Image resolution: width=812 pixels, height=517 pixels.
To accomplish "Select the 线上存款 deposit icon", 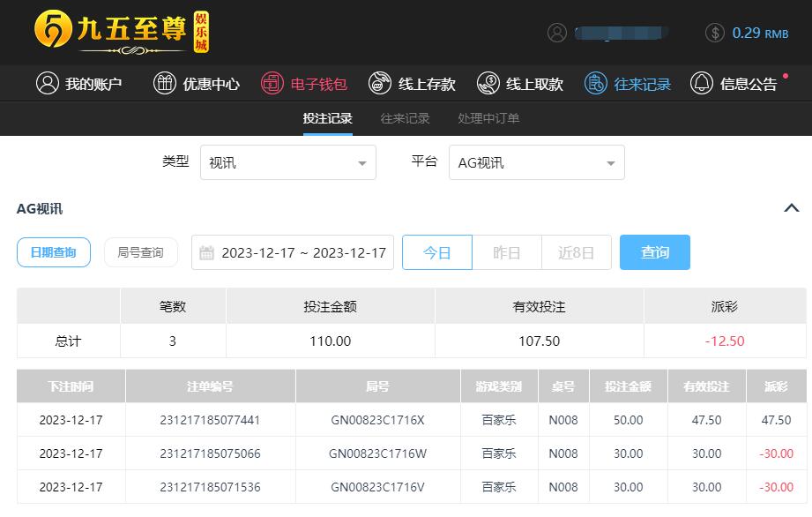I will pos(380,84).
